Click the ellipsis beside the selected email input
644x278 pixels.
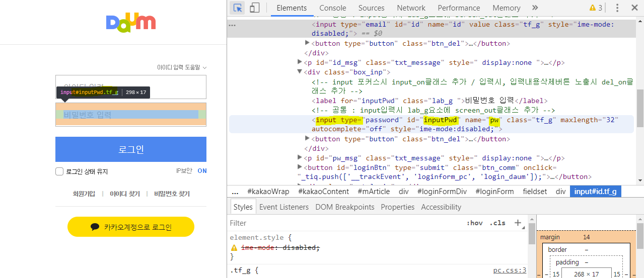[232, 25]
